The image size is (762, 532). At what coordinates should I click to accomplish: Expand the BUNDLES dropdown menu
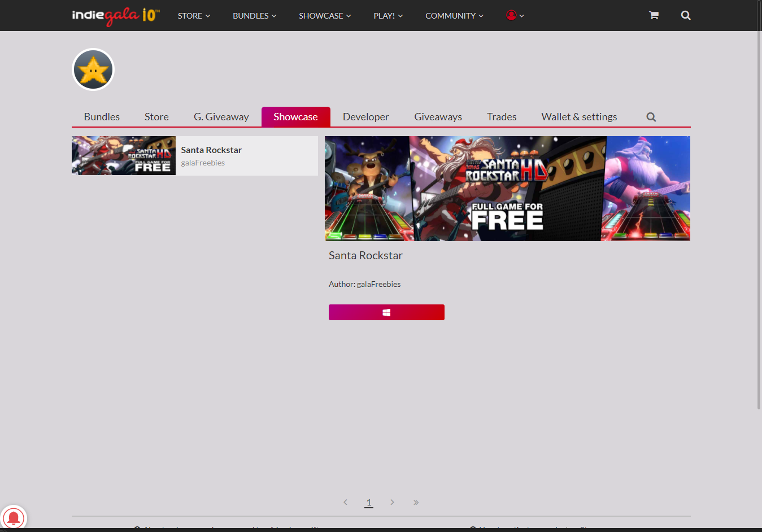255,16
